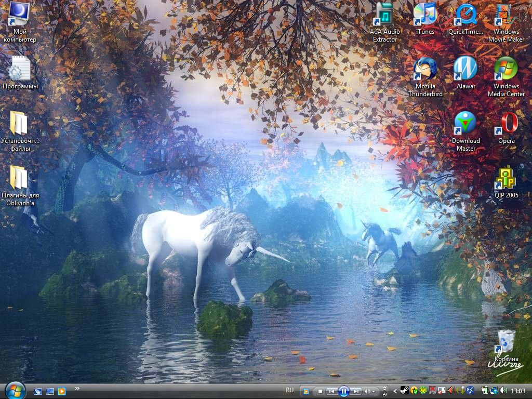Click the yellow tray icon with green check
This screenshot has width=532, height=399.
[x=414, y=391]
